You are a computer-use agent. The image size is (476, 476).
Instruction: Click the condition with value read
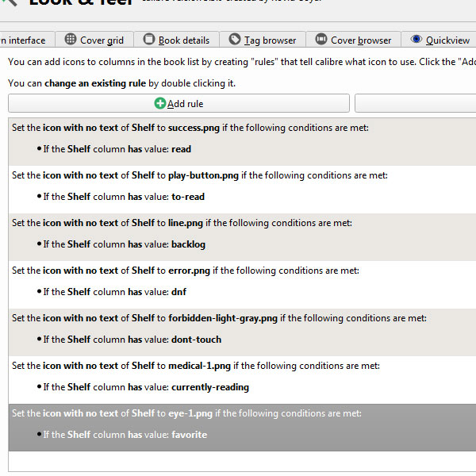click(114, 149)
